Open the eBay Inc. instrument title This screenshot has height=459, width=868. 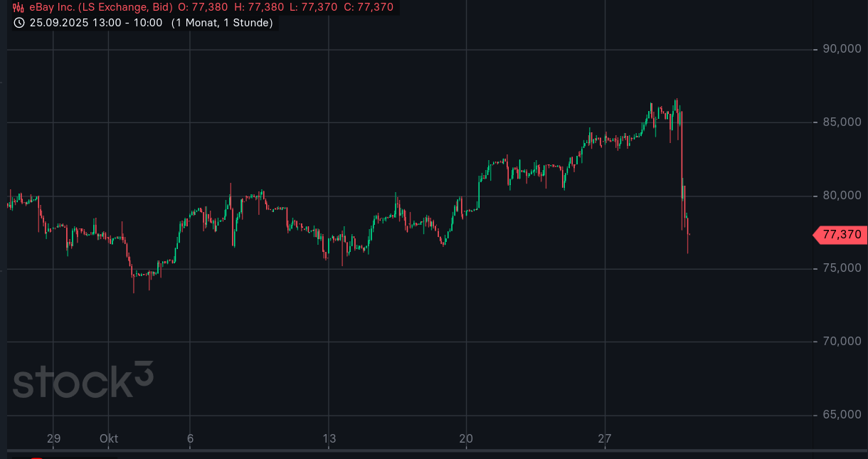click(100, 8)
